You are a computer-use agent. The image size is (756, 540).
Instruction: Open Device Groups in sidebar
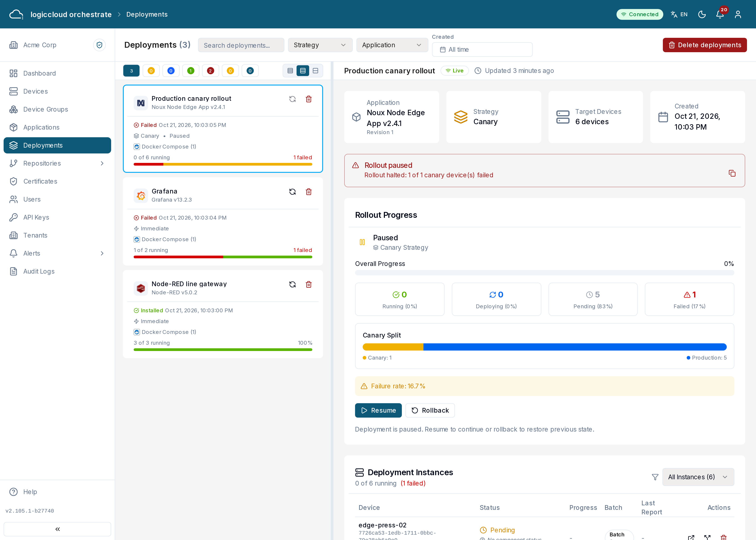(57, 109)
